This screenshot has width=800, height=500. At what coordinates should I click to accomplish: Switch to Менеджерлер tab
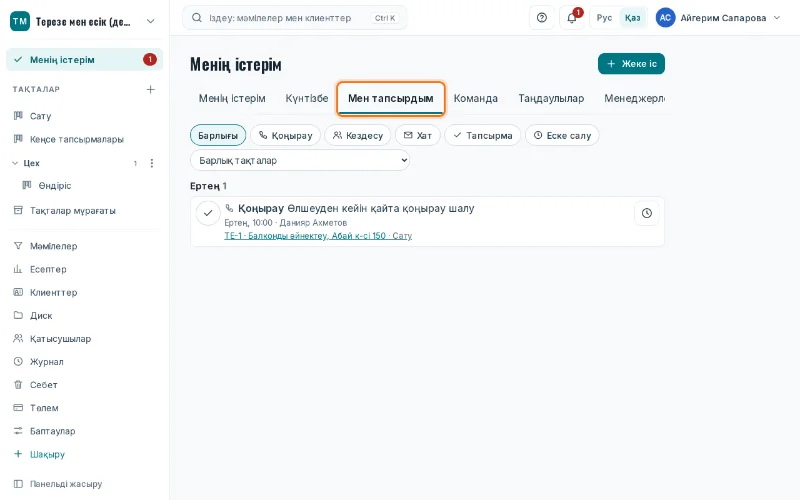click(634, 98)
